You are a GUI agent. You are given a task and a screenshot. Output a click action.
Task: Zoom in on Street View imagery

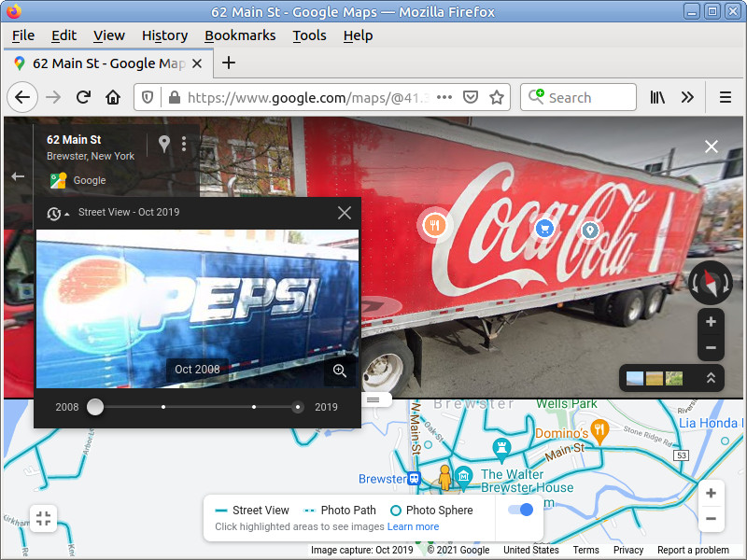click(x=711, y=322)
